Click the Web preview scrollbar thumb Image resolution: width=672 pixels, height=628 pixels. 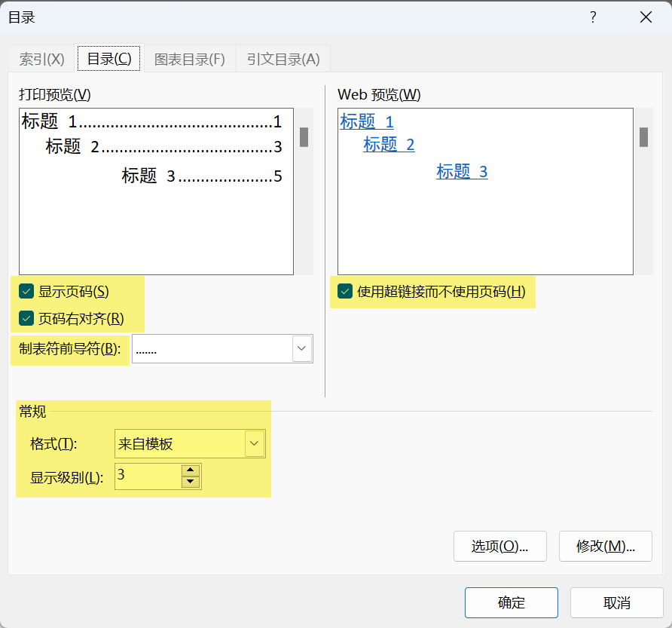(x=643, y=137)
